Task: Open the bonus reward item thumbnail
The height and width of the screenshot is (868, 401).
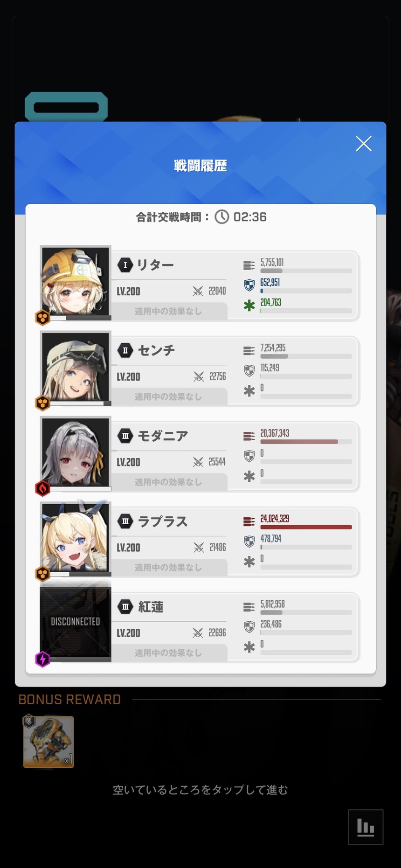Action: tap(48, 742)
